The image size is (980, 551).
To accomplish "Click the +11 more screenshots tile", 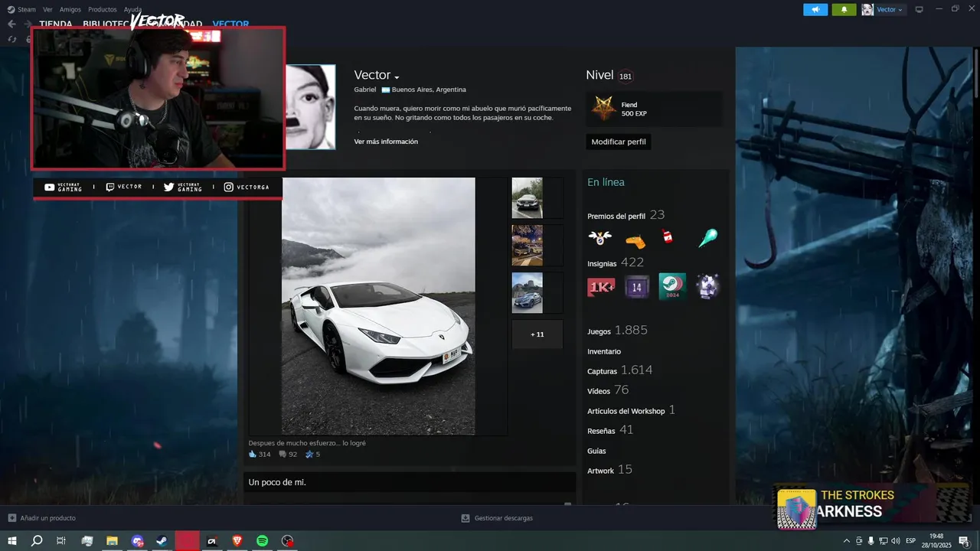I will (537, 334).
